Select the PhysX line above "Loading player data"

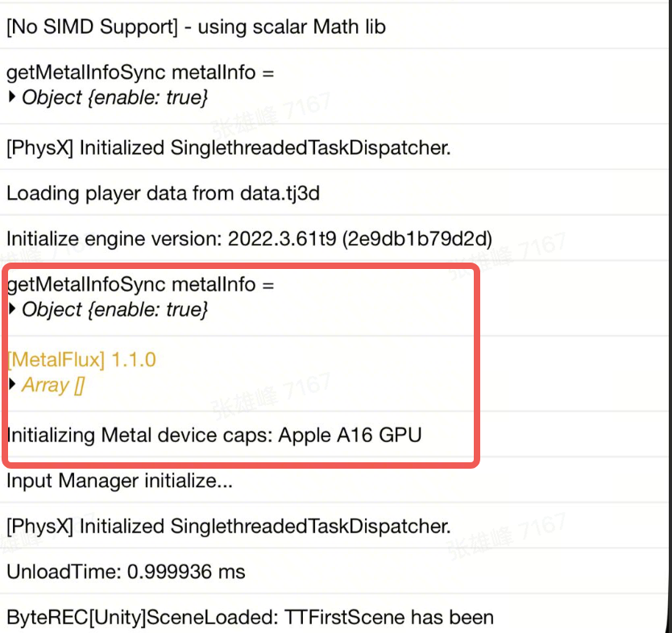coord(228,148)
